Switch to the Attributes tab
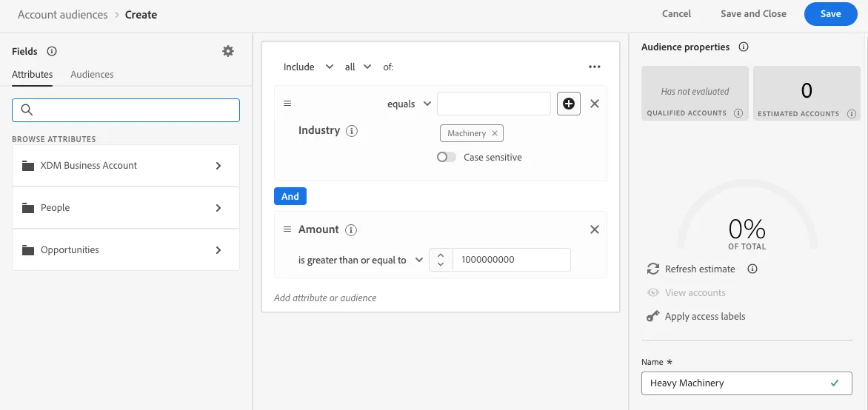Image resolution: width=868 pixels, height=410 pixels. [32, 74]
